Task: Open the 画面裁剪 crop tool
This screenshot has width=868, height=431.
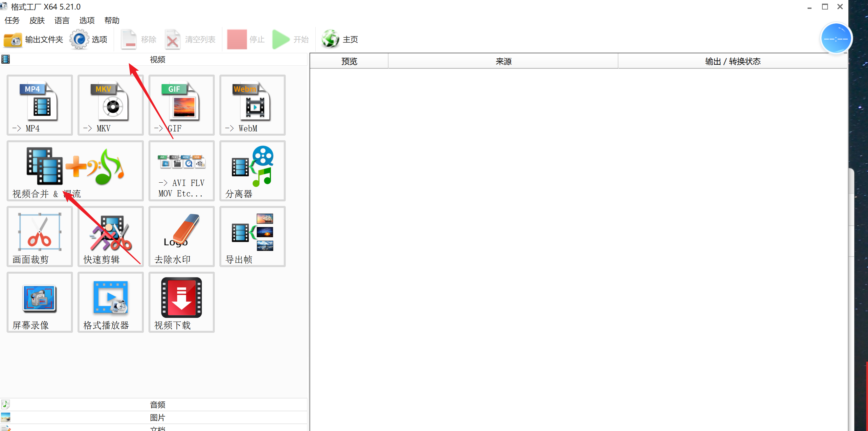Action: point(40,237)
